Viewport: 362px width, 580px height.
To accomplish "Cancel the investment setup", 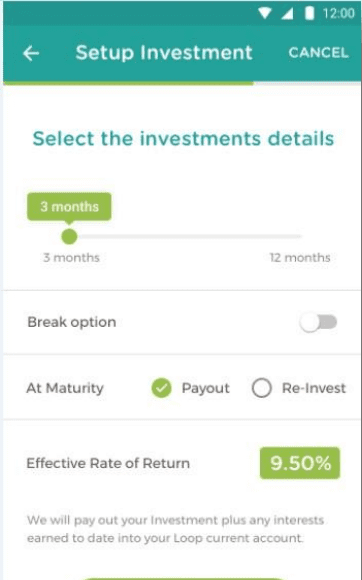I will click(318, 53).
